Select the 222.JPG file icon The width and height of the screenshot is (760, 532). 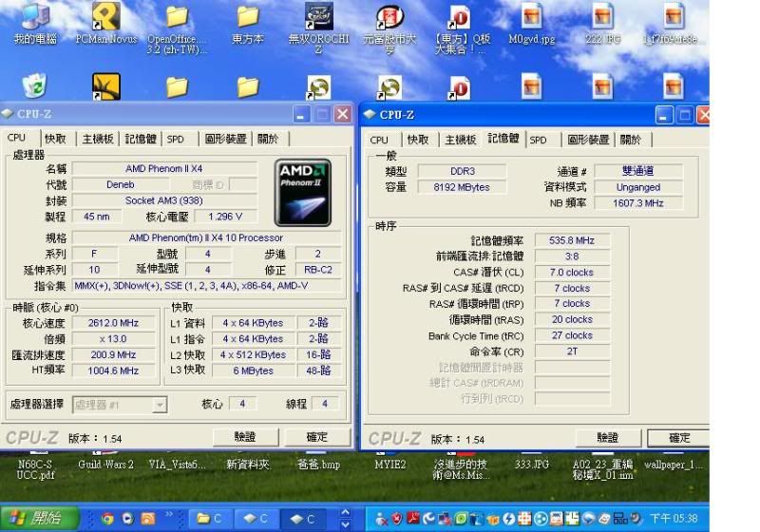point(602,17)
